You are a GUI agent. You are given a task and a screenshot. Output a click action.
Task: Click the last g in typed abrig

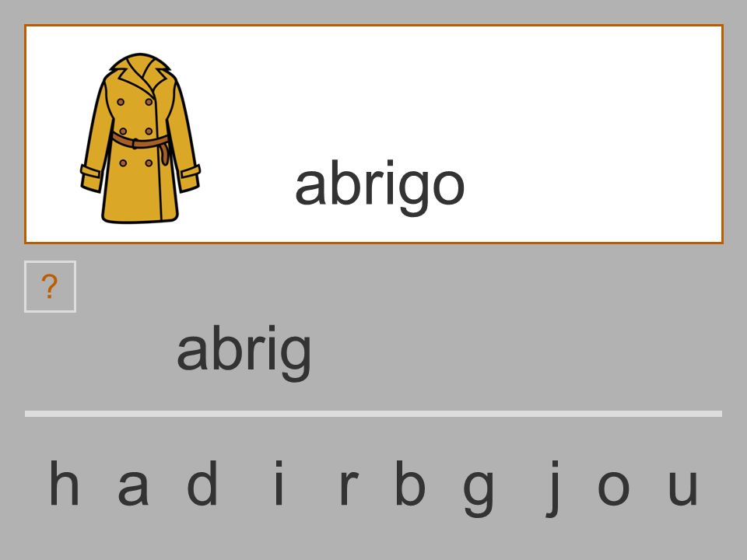coord(296,358)
